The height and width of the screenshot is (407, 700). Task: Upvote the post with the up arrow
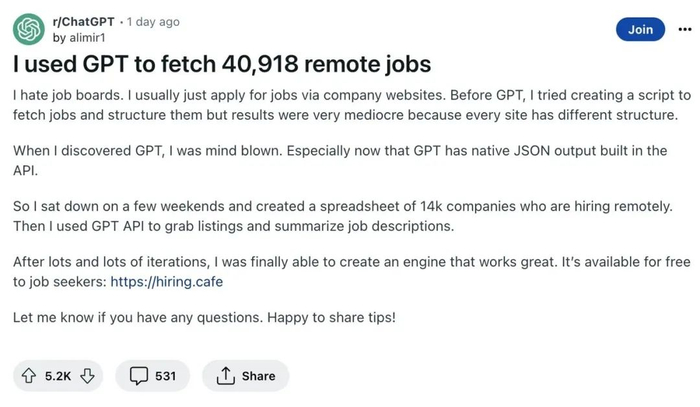click(x=28, y=376)
